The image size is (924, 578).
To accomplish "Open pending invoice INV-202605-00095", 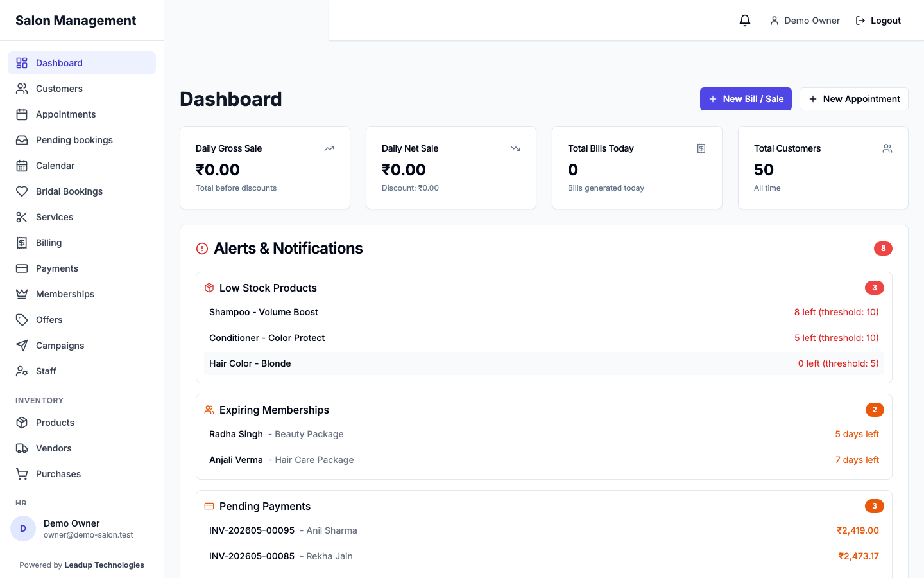I will click(544, 530).
